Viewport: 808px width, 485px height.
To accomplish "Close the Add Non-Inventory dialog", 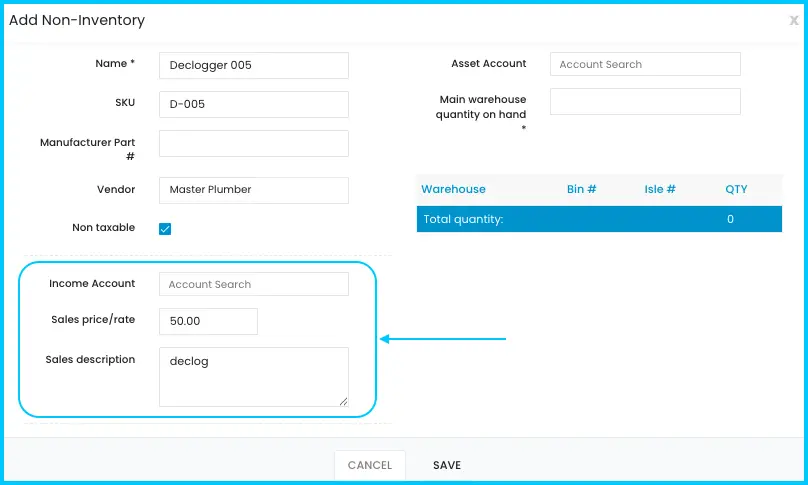I will (x=794, y=21).
